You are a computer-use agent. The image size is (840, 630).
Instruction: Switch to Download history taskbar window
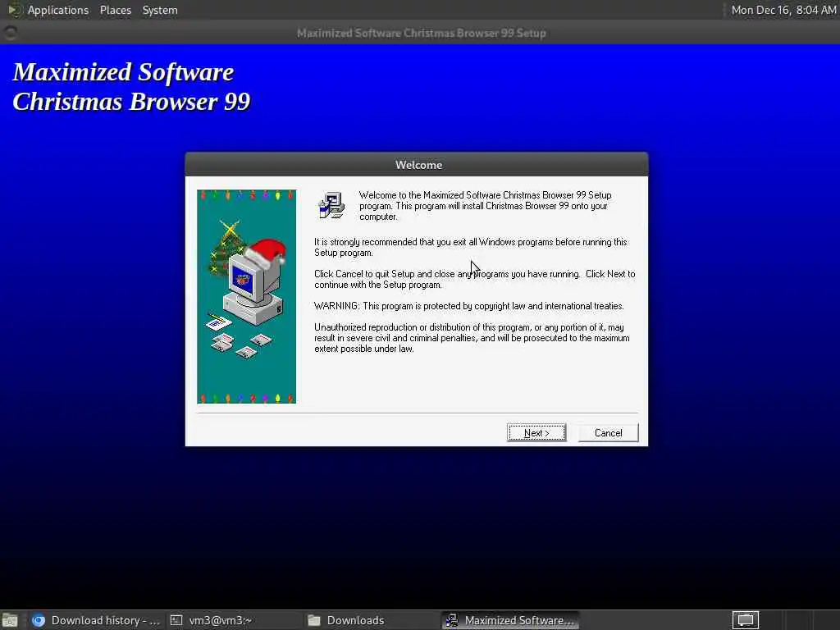[97, 620]
